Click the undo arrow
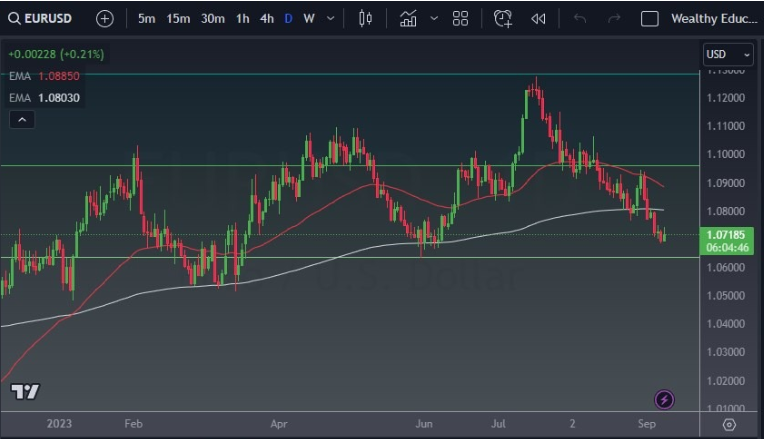764x439 pixels. (580, 18)
